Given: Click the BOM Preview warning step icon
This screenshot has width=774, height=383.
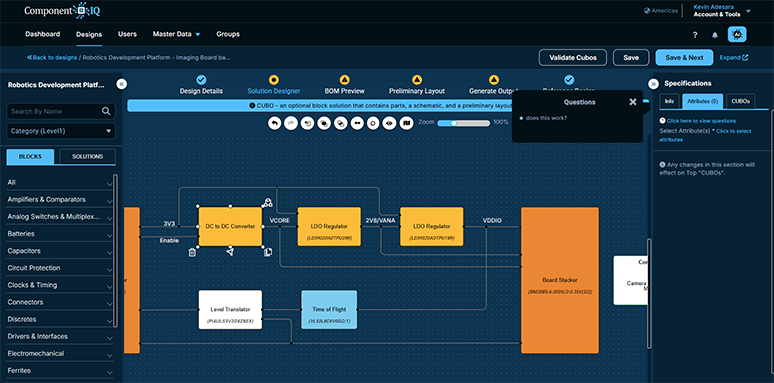Looking at the screenshot, I should pos(345,80).
